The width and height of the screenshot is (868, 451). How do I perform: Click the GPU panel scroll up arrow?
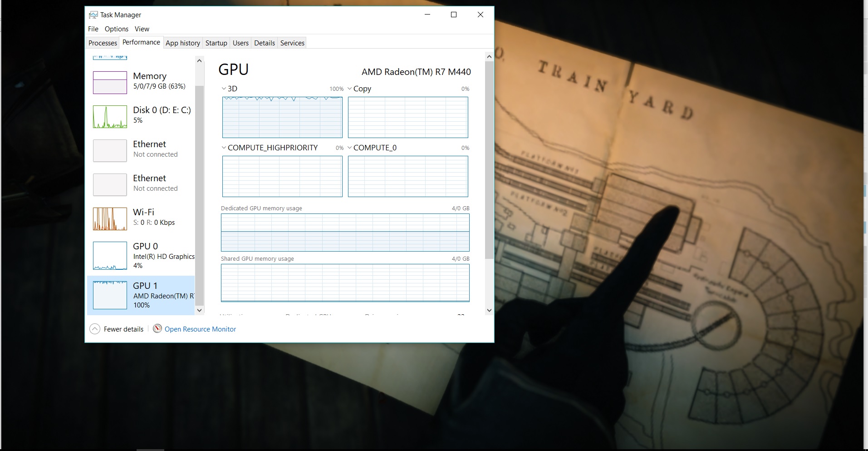click(x=489, y=57)
